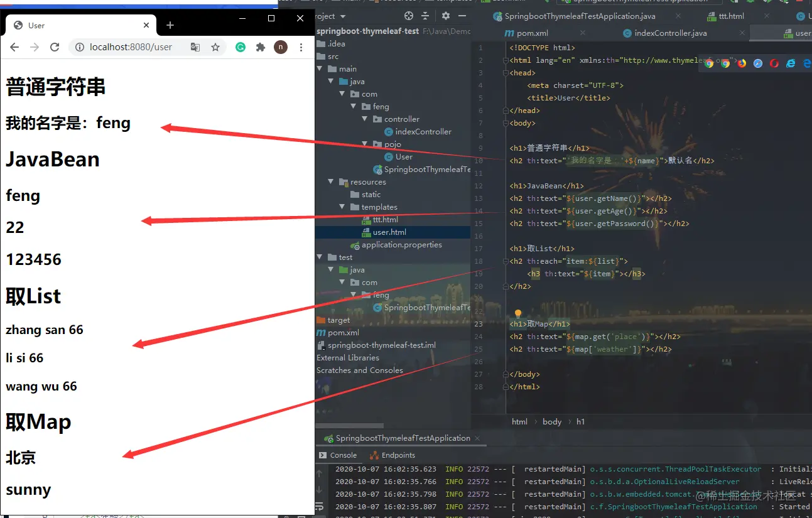This screenshot has width=812, height=518.
Task: Fold the head tag at line 3
Action: (506, 73)
